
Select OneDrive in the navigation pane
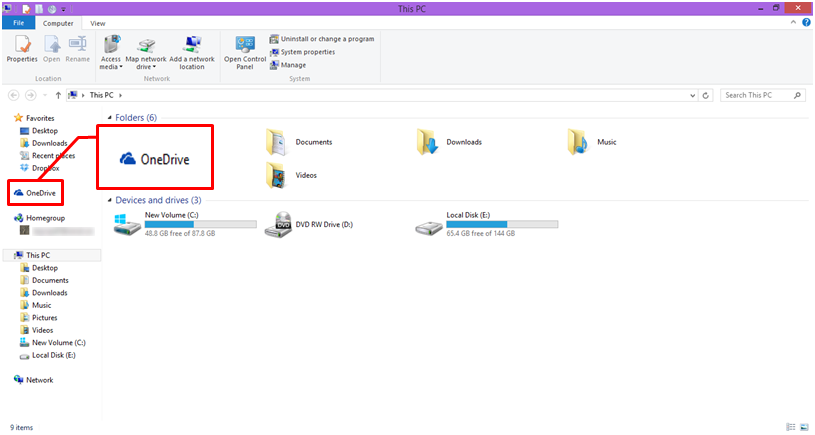[35, 193]
